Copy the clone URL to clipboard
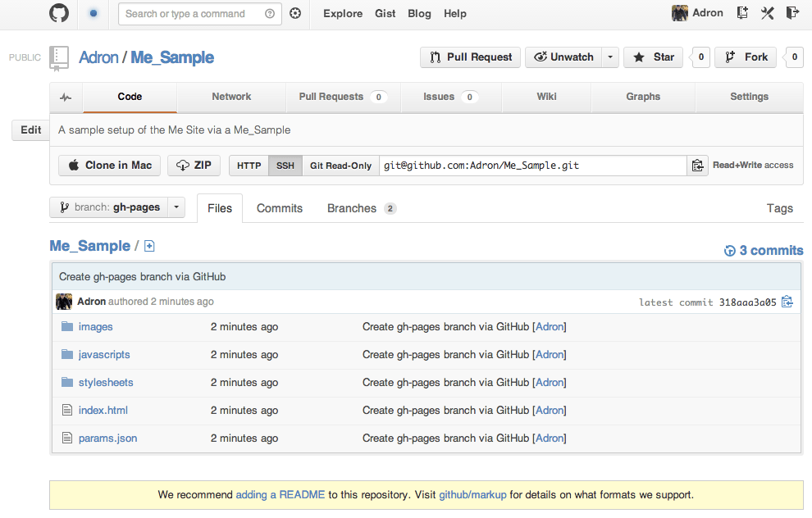Viewport: 812px width, 518px height. tap(698, 166)
